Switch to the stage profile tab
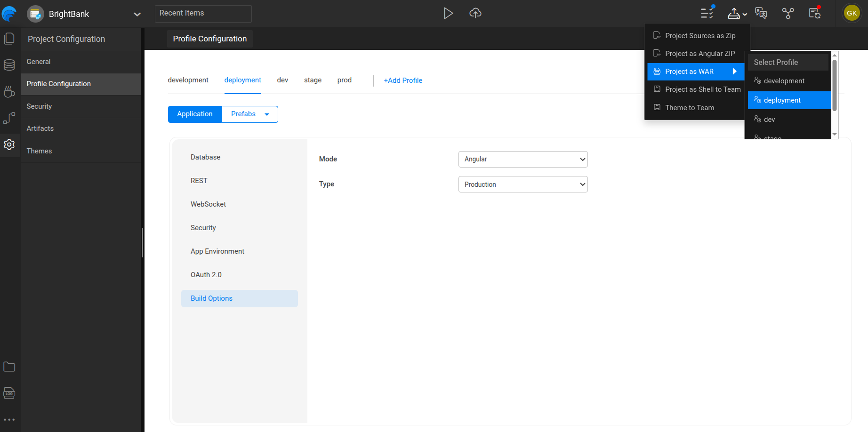Viewport: 868px width, 432px height. pos(313,80)
